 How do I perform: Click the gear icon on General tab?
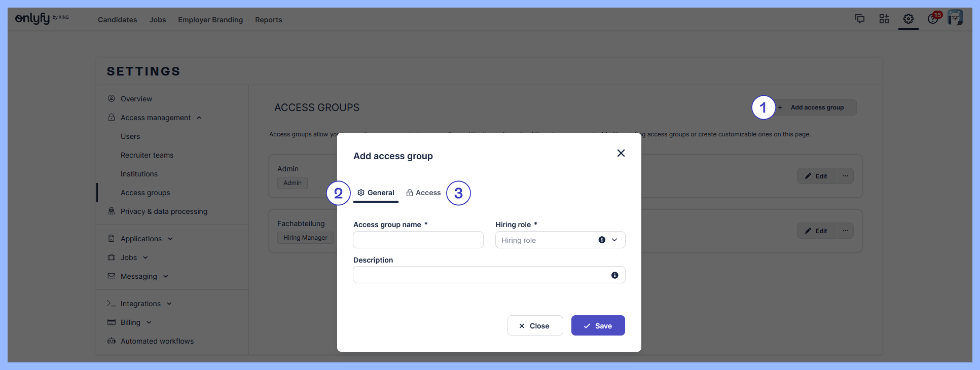click(361, 193)
